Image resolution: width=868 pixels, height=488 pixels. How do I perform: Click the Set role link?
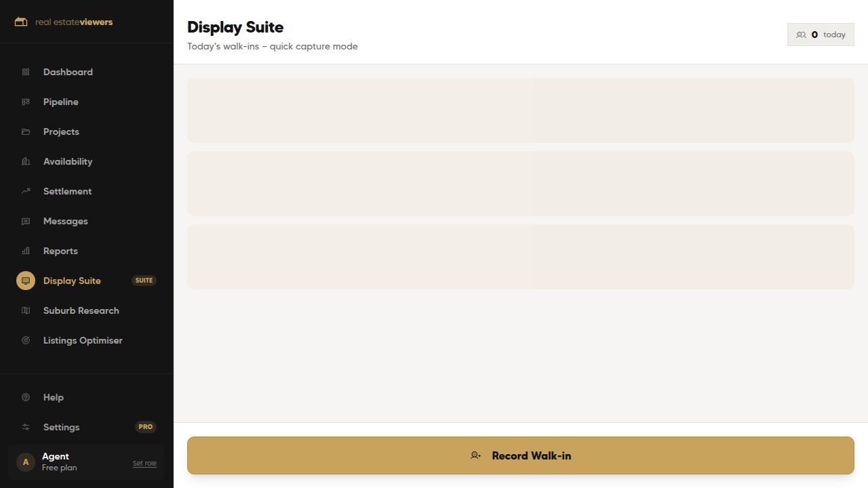(x=144, y=464)
